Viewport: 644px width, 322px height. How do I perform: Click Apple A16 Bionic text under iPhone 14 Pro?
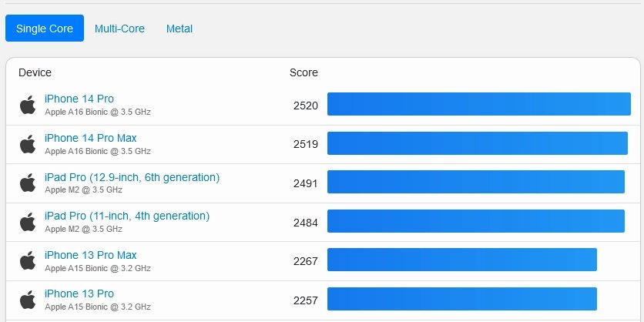(x=98, y=112)
